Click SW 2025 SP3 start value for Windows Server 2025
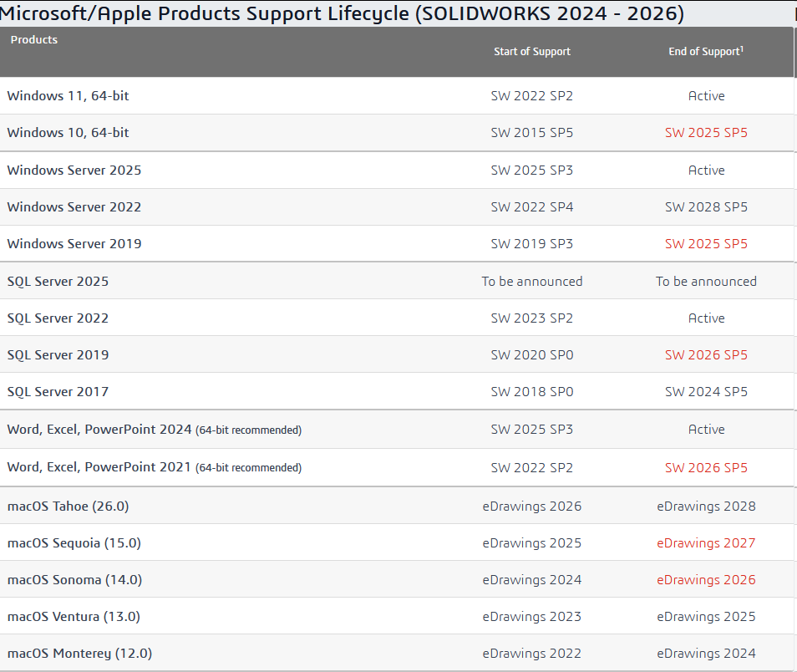This screenshot has height=672, width=797. [x=531, y=170]
